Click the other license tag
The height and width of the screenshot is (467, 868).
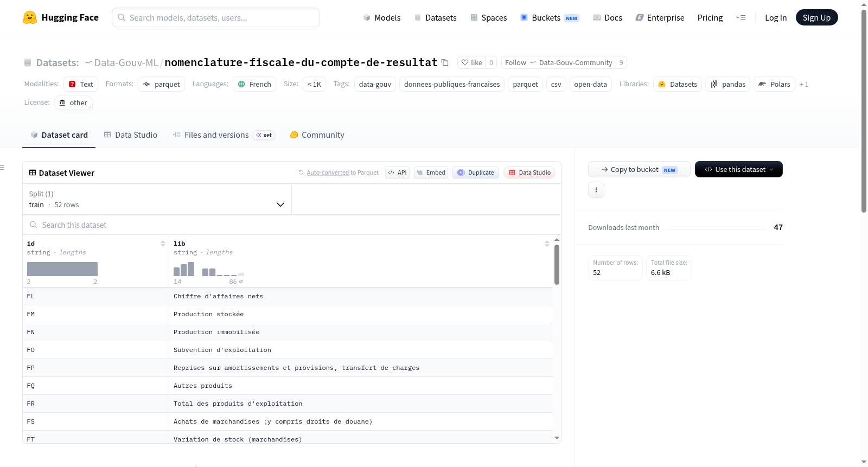click(x=73, y=103)
